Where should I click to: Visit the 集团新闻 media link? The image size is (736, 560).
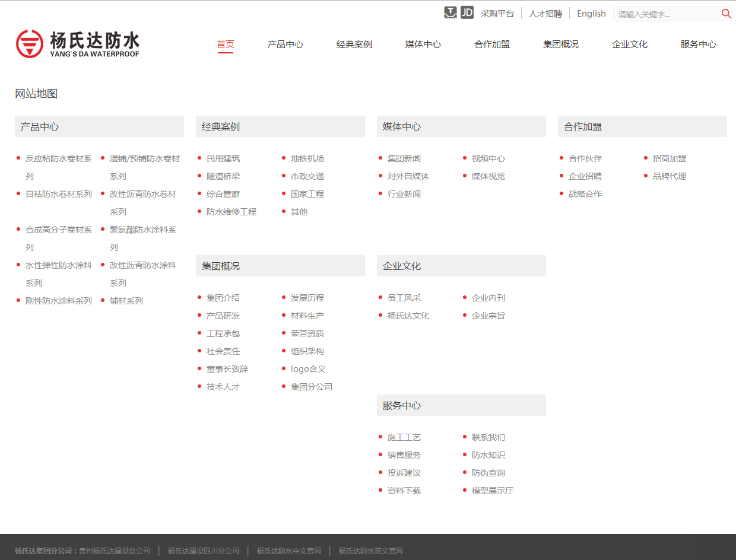tap(404, 158)
